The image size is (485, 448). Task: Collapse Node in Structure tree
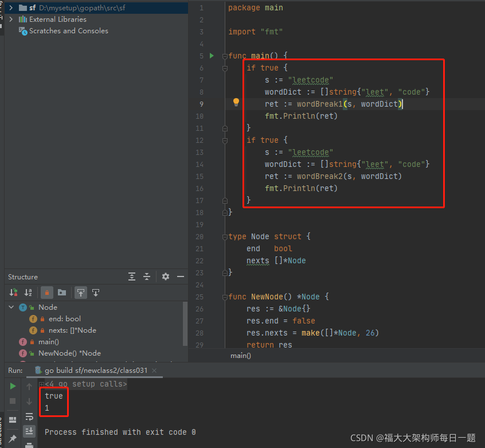pos(11,307)
